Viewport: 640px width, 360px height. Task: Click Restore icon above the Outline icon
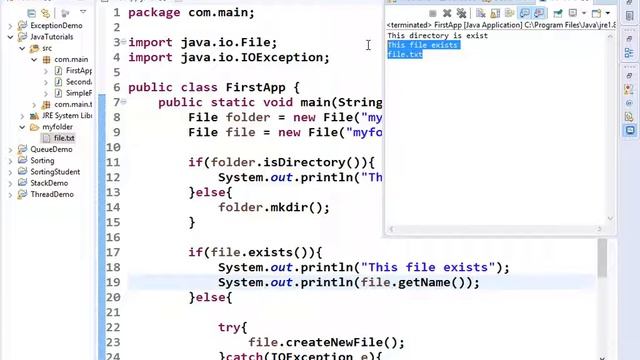click(x=629, y=39)
